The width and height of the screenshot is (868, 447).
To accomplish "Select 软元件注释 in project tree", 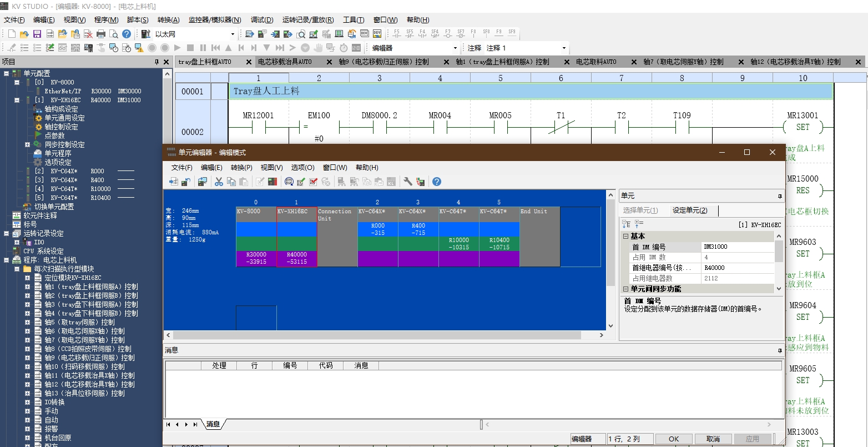I will (40, 215).
